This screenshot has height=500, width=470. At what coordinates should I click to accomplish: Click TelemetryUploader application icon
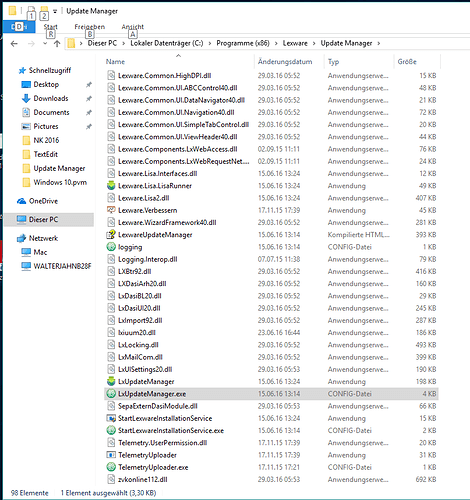tap(111, 455)
